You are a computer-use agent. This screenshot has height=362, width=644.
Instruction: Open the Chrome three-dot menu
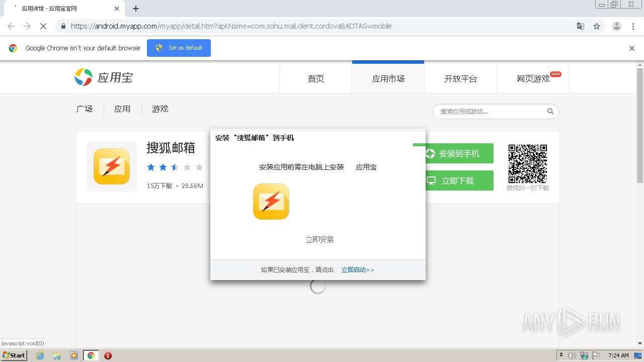pyautogui.click(x=633, y=26)
